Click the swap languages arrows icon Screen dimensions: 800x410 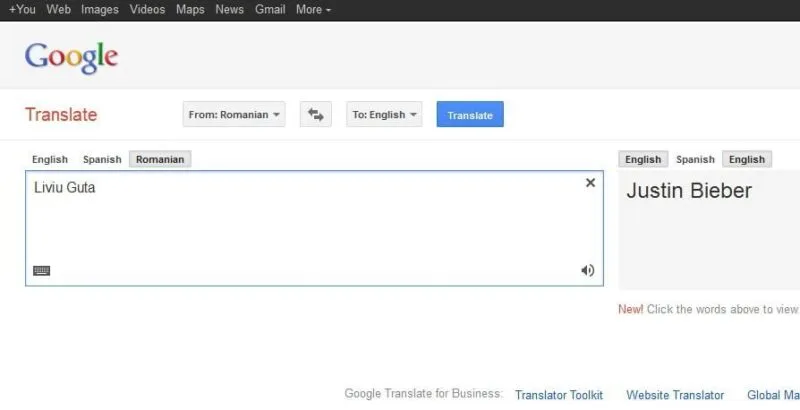coord(315,114)
